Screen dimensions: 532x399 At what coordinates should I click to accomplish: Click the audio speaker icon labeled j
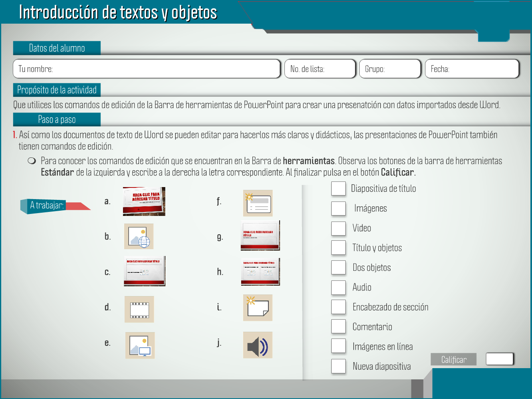pos(258,345)
